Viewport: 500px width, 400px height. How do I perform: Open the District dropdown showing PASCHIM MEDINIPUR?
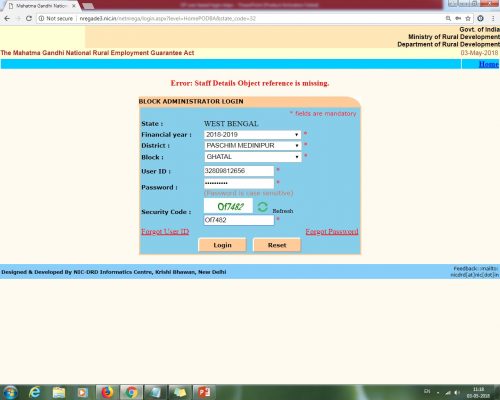[x=252, y=146]
